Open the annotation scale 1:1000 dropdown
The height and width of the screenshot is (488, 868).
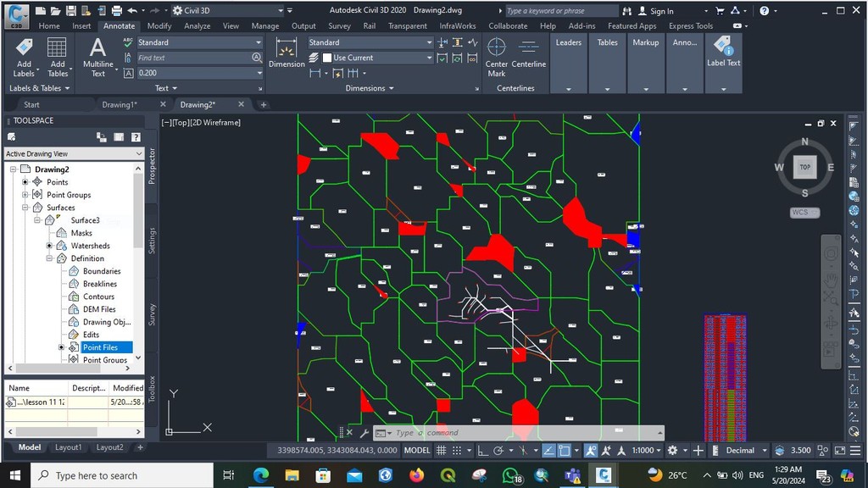pyautogui.click(x=646, y=451)
